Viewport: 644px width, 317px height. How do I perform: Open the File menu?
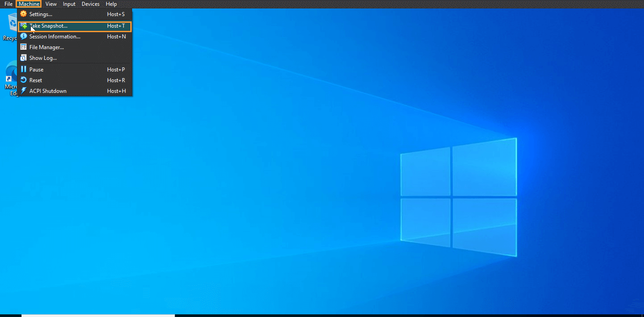pos(8,4)
